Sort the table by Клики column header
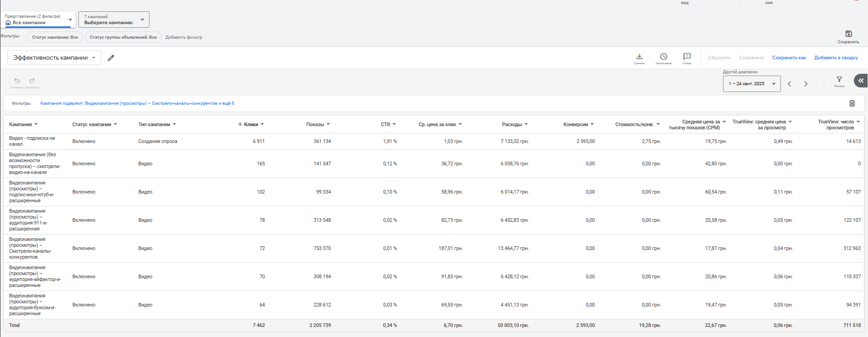This screenshot has width=868, height=337. point(251,124)
